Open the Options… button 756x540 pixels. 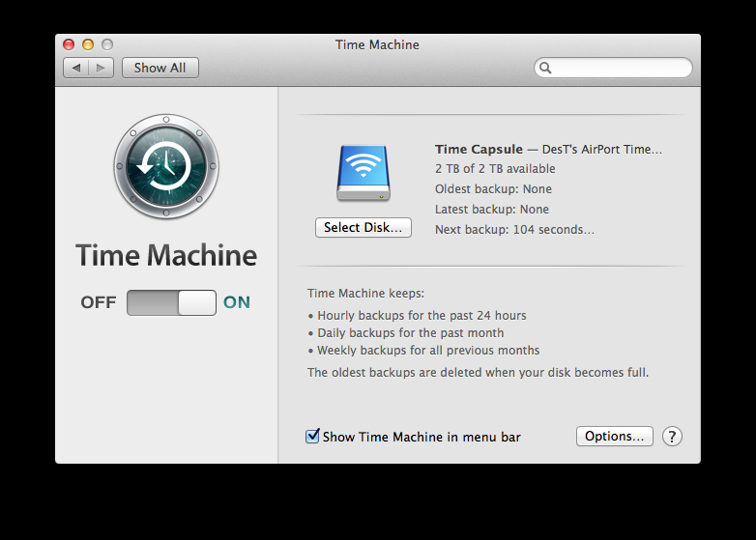tap(614, 437)
